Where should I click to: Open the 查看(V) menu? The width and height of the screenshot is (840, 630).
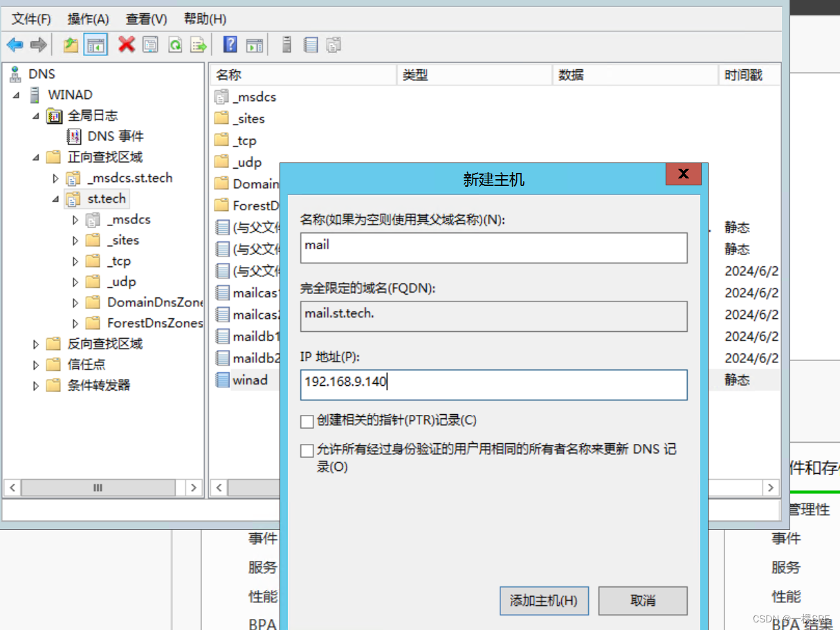coord(147,19)
